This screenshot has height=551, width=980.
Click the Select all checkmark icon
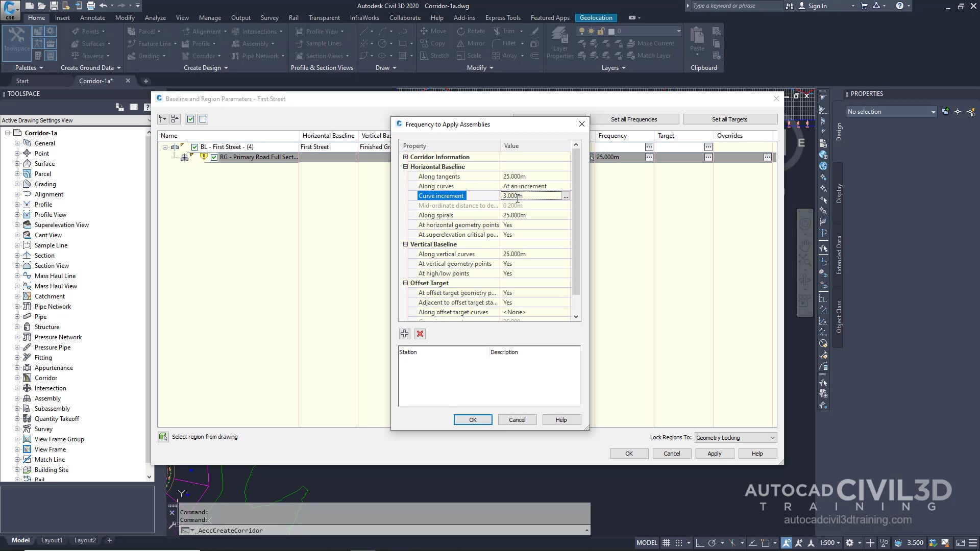tap(190, 119)
